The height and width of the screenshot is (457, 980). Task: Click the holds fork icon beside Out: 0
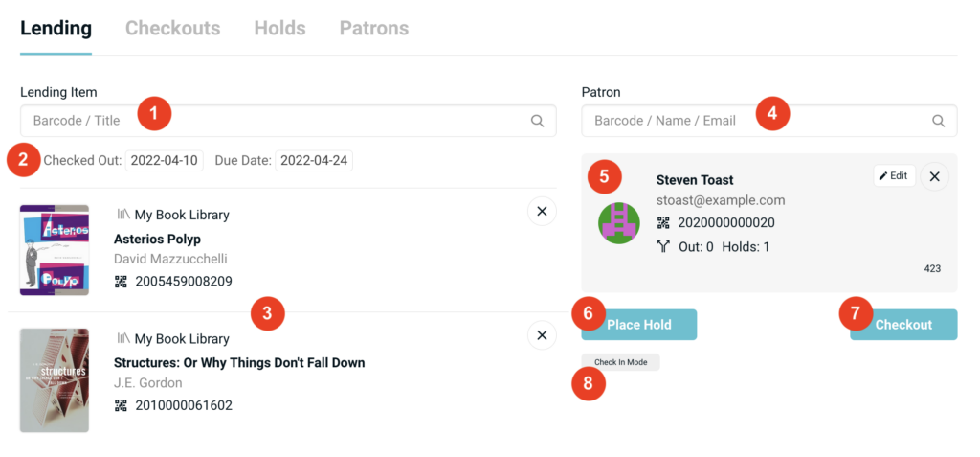pyautogui.click(x=663, y=247)
